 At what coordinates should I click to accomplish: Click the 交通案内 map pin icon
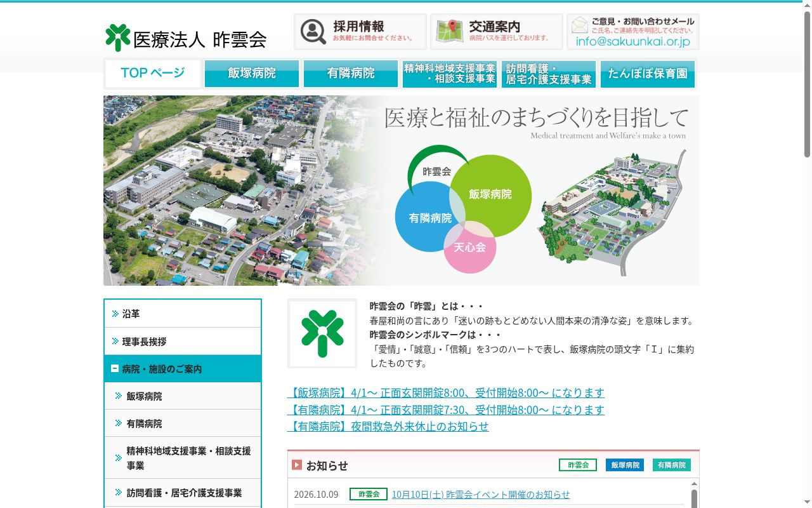click(x=450, y=32)
